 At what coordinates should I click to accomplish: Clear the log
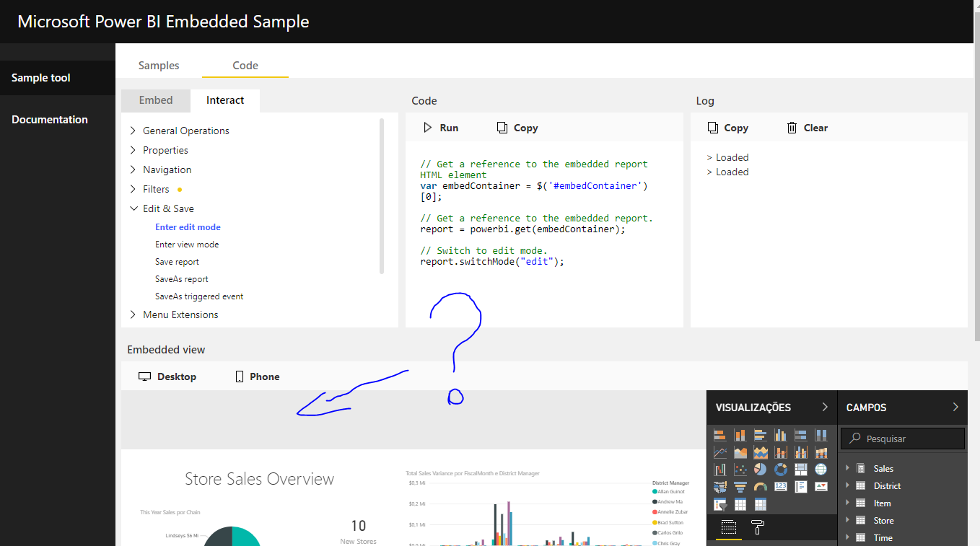pos(807,128)
